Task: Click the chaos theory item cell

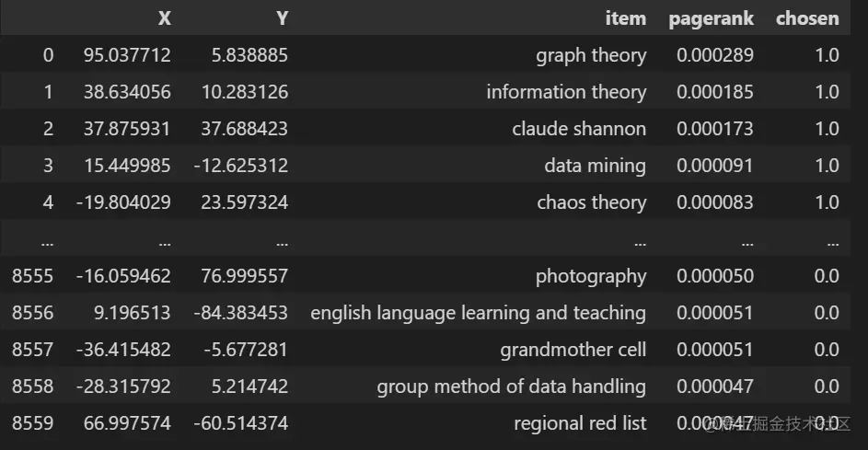Action: (591, 202)
